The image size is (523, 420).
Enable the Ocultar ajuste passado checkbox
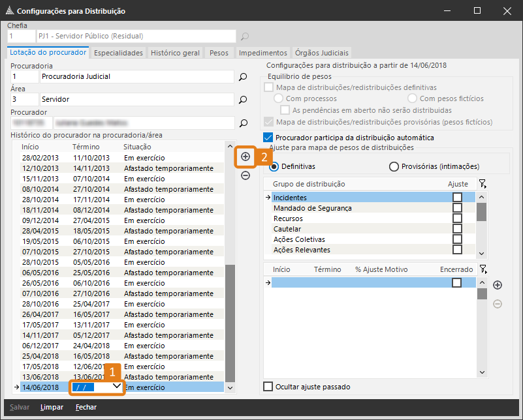click(x=268, y=387)
